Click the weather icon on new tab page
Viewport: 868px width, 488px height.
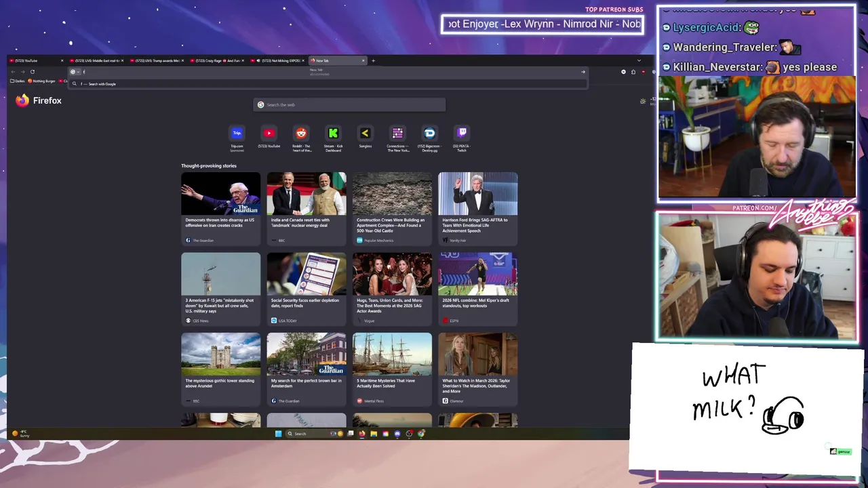(643, 101)
